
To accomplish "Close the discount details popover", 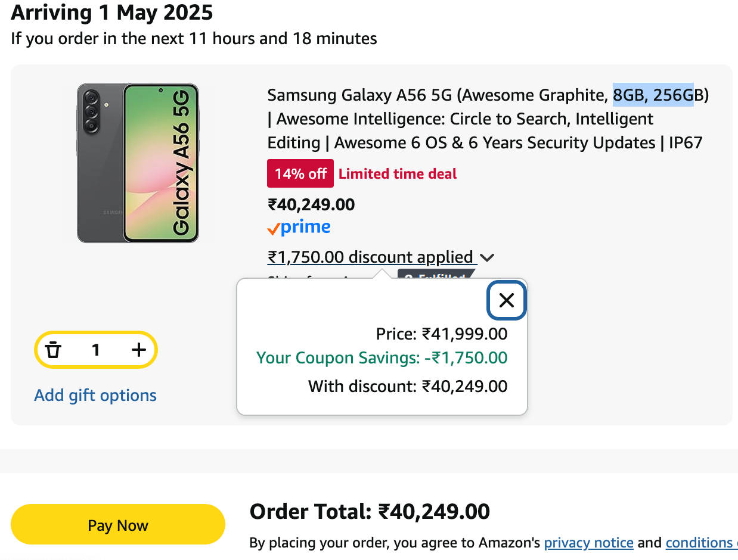I will click(506, 300).
